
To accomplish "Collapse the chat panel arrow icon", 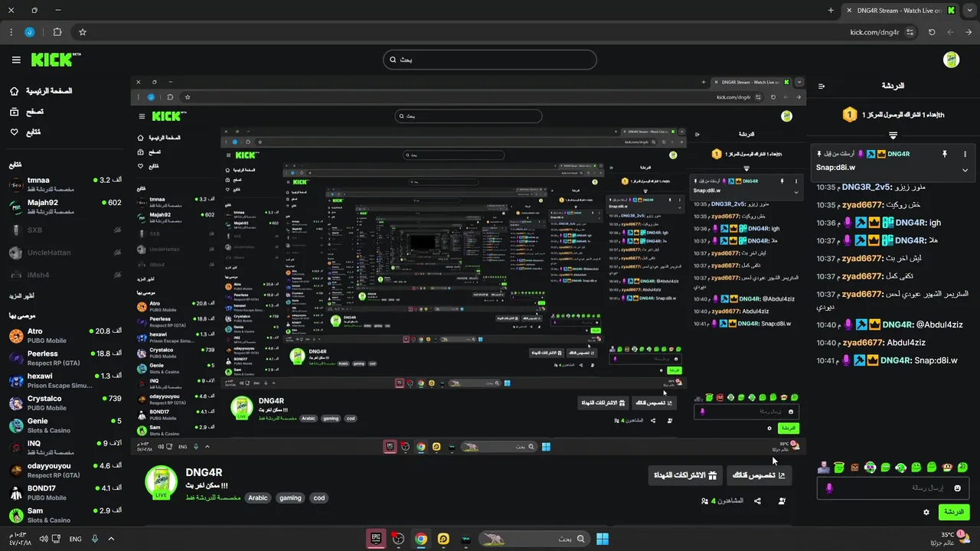I will tap(822, 86).
